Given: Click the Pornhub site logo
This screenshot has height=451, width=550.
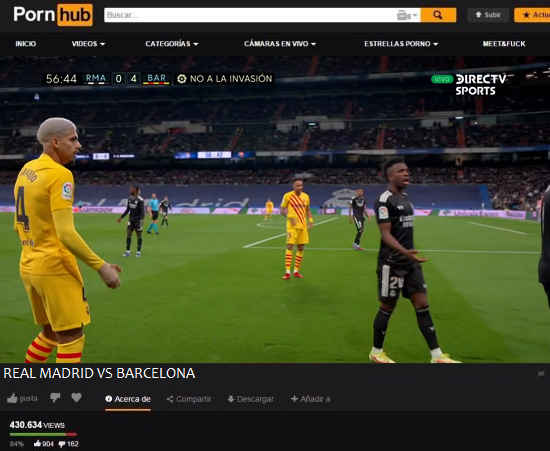Looking at the screenshot, I should click(53, 15).
